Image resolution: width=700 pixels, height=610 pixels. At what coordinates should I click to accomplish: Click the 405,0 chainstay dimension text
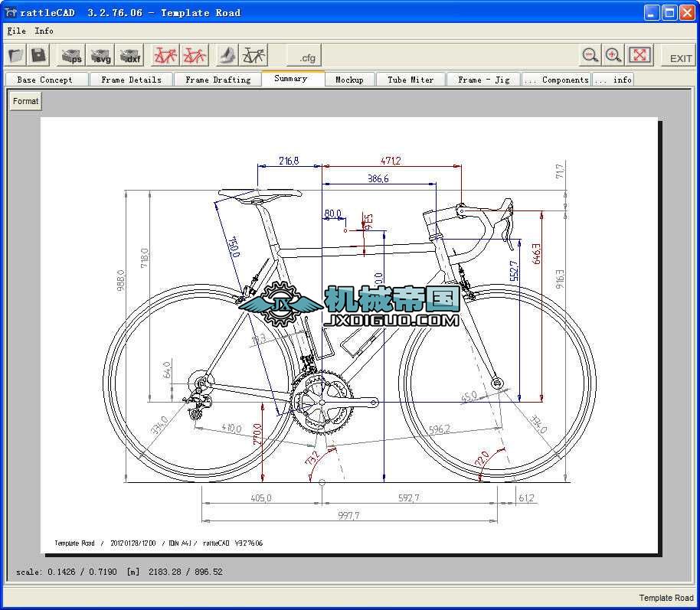[x=260, y=497]
